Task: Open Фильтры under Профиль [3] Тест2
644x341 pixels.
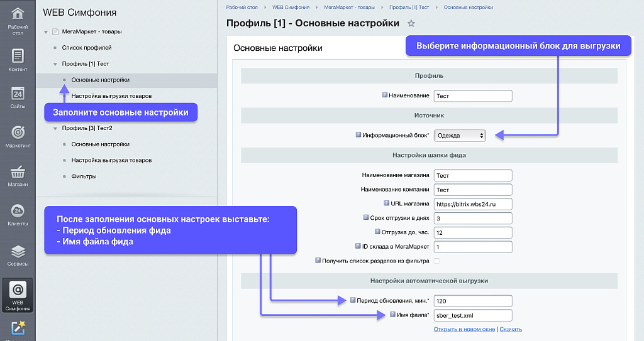Action: 84,176
